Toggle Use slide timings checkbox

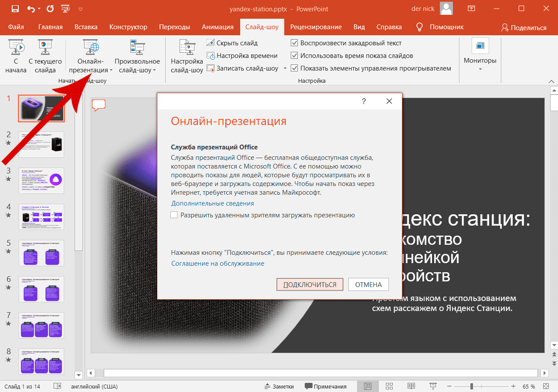coord(294,56)
